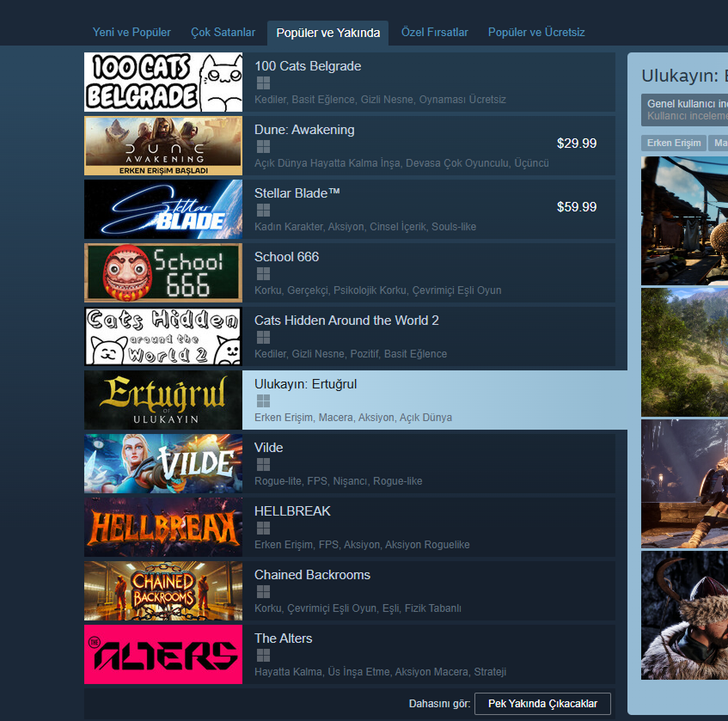728x721 pixels.
Task: View second preview screenshot of forest landscape
Action: click(684, 352)
